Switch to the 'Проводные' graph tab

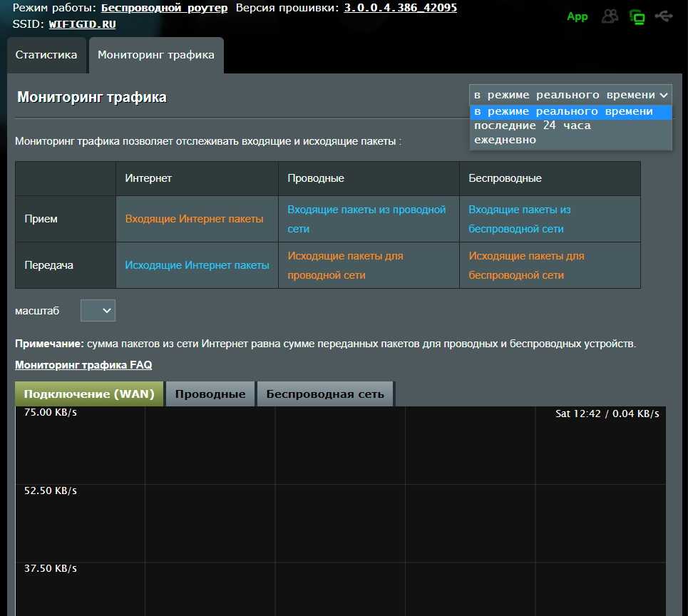pos(210,394)
